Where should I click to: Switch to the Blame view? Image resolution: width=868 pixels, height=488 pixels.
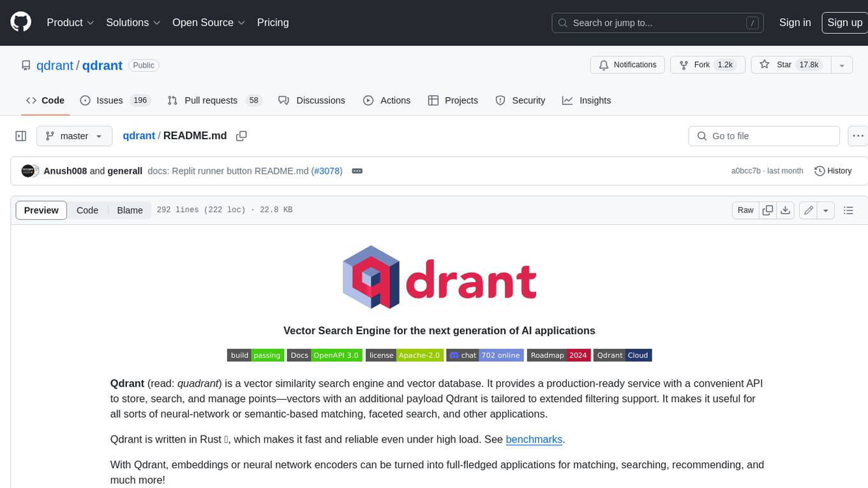pyautogui.click(x=130, y=210)
